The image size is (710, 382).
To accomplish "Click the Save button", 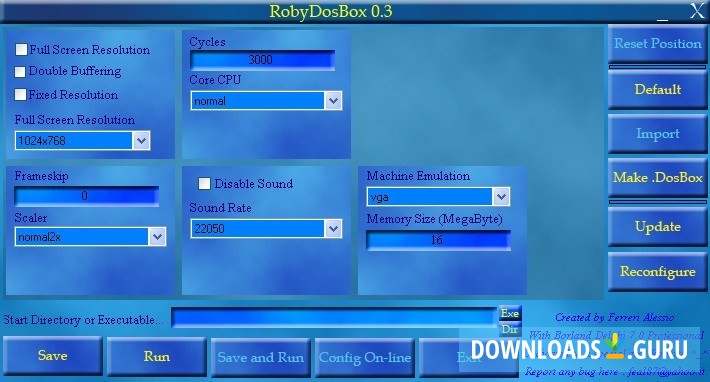I will 53,356.
